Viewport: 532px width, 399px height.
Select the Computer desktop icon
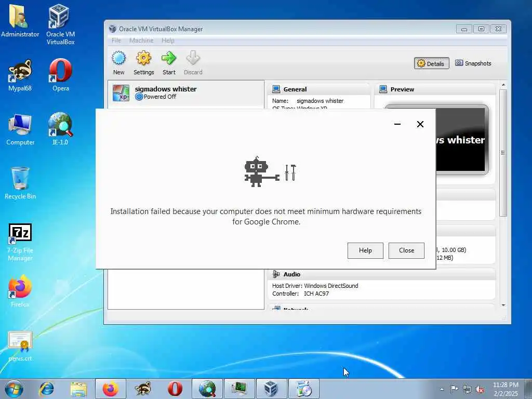click(20, 129)
